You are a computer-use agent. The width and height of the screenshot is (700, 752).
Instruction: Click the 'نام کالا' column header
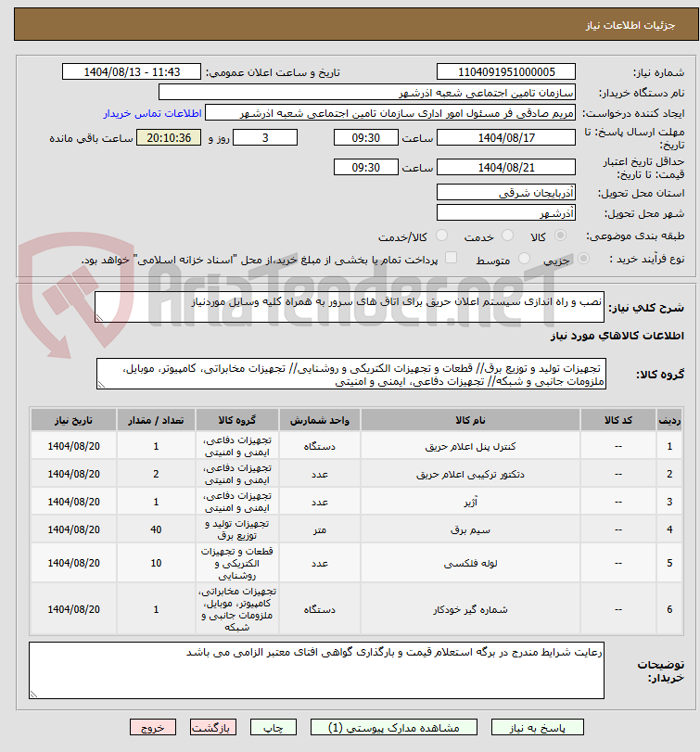[470, 420]
